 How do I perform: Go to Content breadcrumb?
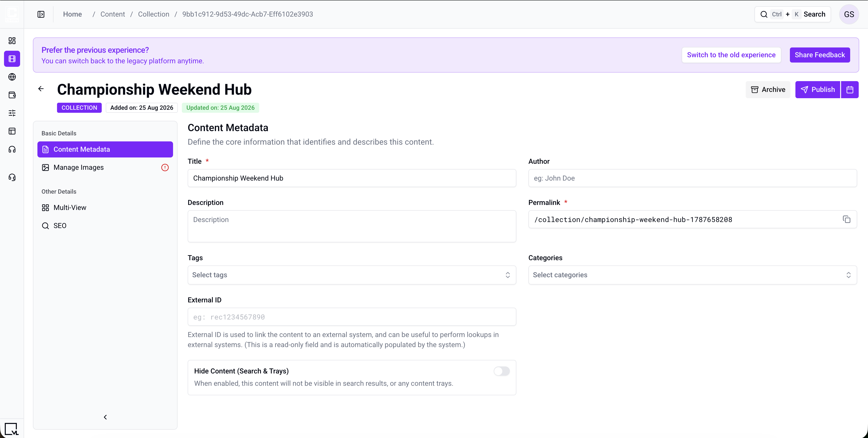[113, 14]
